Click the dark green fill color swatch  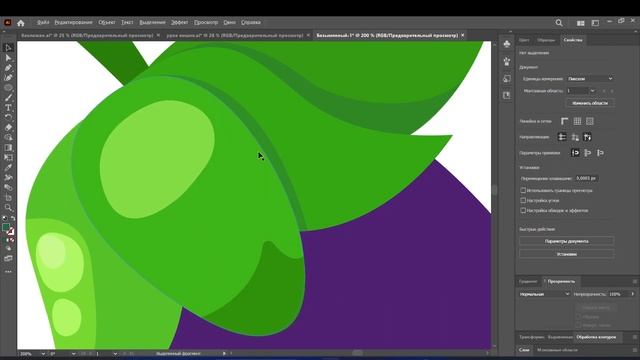coord(6,227)
